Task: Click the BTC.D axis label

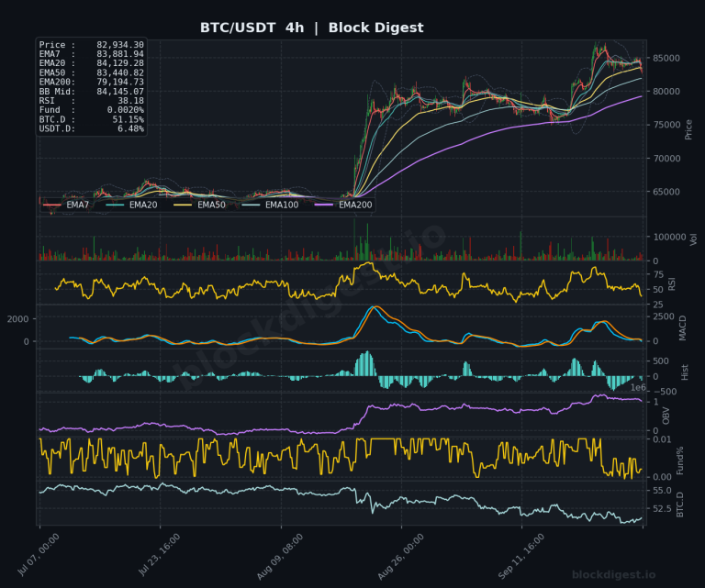Action: (x=679, y=505)
